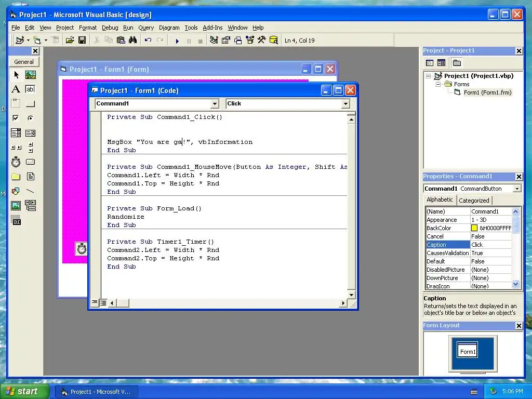
Task: Select the DirListBox tool
Action: click(16, 177)
